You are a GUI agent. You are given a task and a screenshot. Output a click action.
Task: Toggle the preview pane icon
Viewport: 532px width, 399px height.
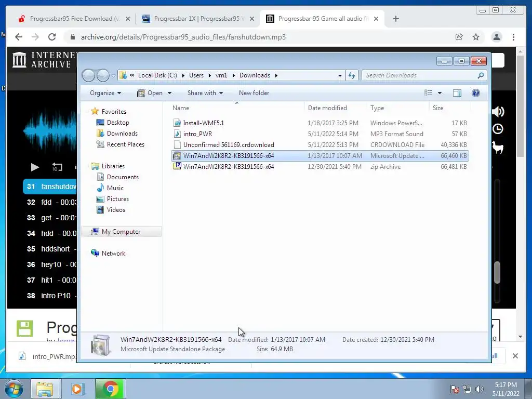[x=457, y=93]
